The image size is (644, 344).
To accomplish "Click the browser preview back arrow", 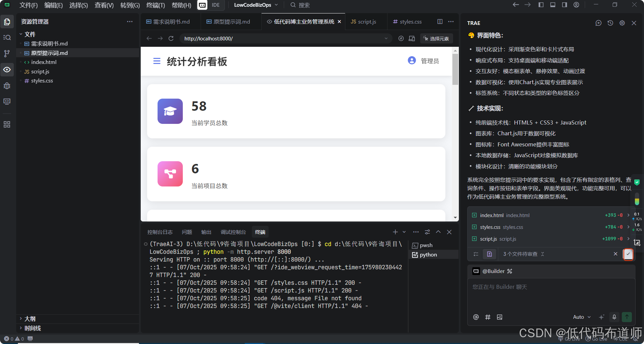I will coord(149,38).
